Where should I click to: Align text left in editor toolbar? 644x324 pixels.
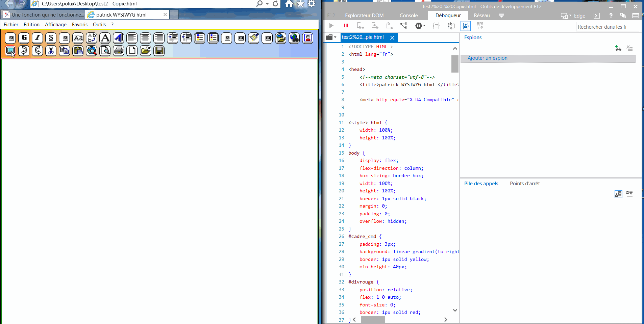(132, 38)
